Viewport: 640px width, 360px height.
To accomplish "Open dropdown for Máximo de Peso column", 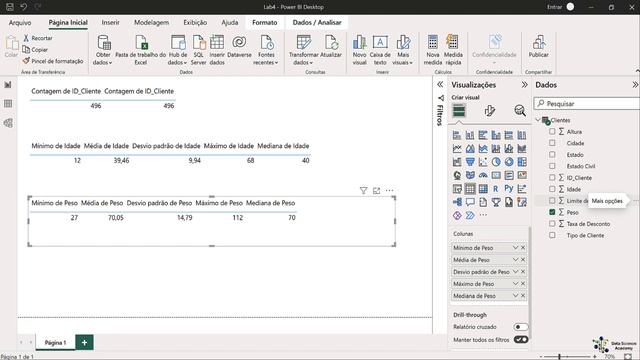I will 515,283.
